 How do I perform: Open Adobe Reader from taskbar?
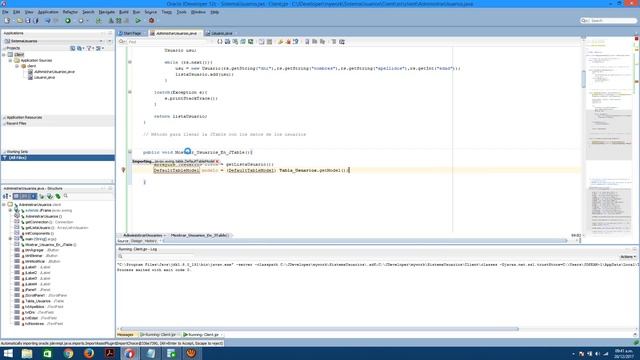point(109,353)
